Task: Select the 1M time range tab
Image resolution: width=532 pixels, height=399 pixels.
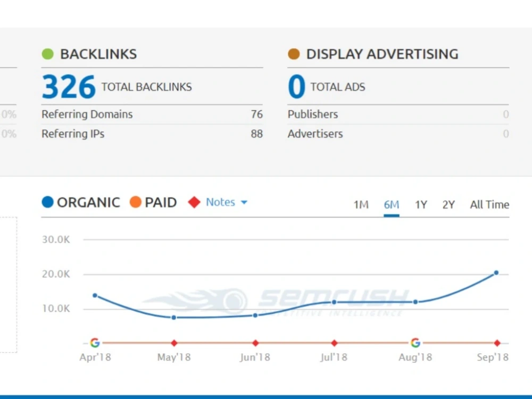Action: (361, 205)
